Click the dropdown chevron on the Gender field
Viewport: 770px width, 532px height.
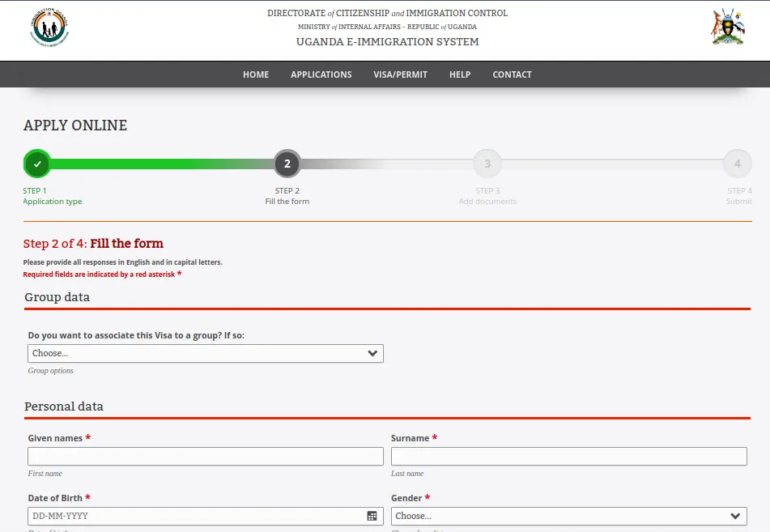tap(735, 516)
